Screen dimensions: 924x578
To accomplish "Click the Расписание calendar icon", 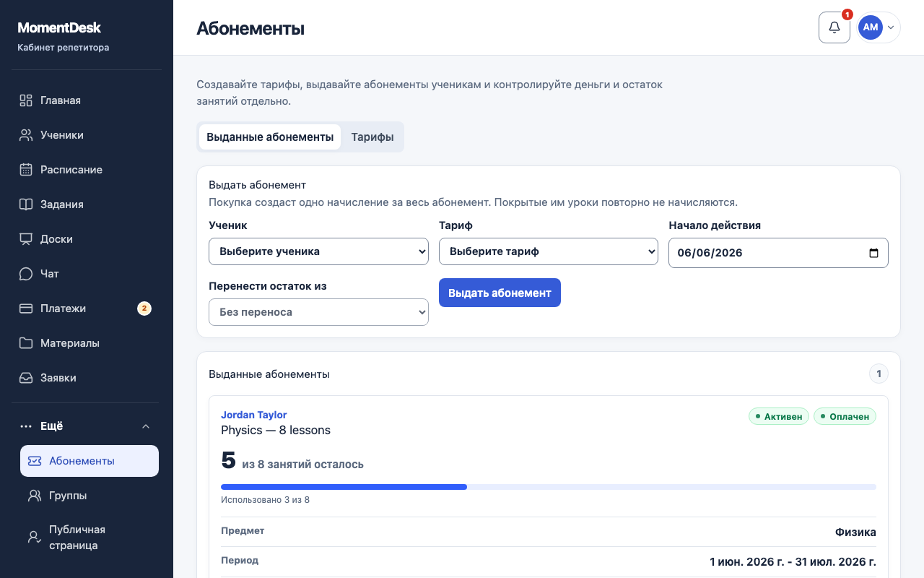I will (x=26, y=170).
